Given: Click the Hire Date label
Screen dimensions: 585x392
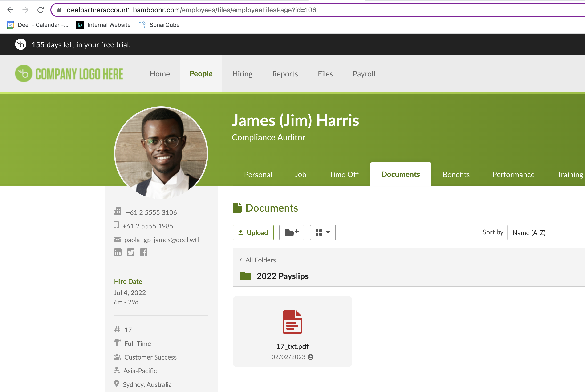Looking at the screenshot, I should (128, 281).
